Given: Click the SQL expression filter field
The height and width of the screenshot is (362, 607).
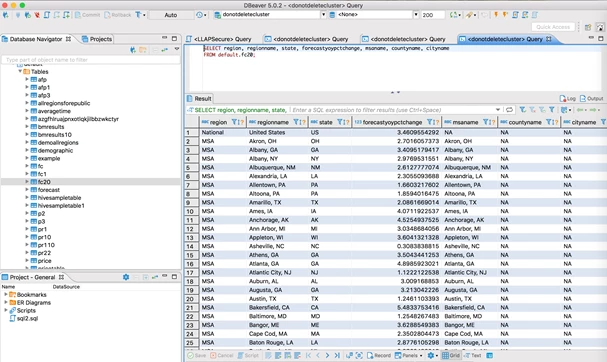Looking at the screenshot, I should tap(393, 110).
